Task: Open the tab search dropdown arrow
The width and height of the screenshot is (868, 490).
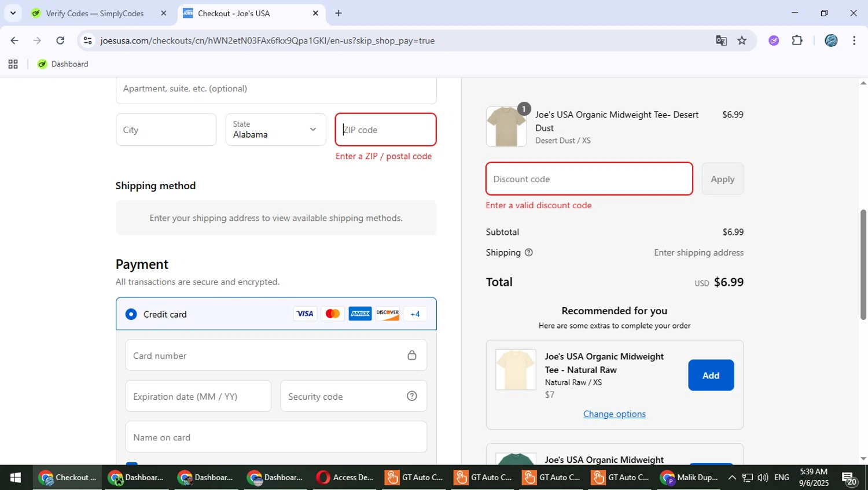Action: [x=13, y=13]
